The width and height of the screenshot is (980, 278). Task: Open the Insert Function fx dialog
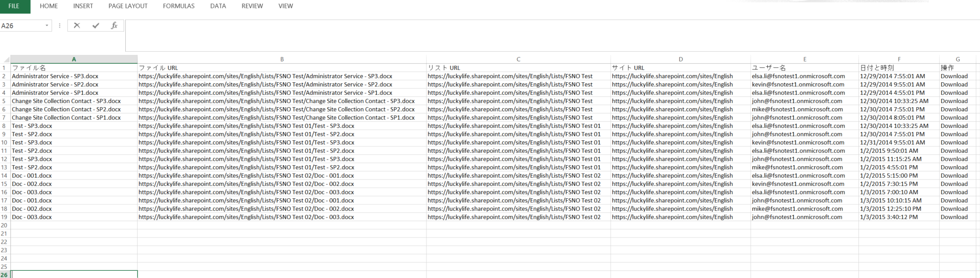114,25
